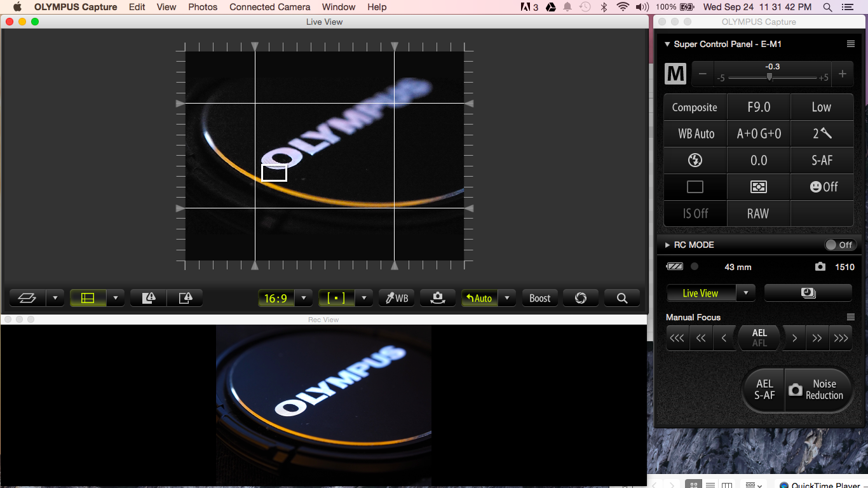Click the Wi-Fi icon in menu bar

click(623, 7)
